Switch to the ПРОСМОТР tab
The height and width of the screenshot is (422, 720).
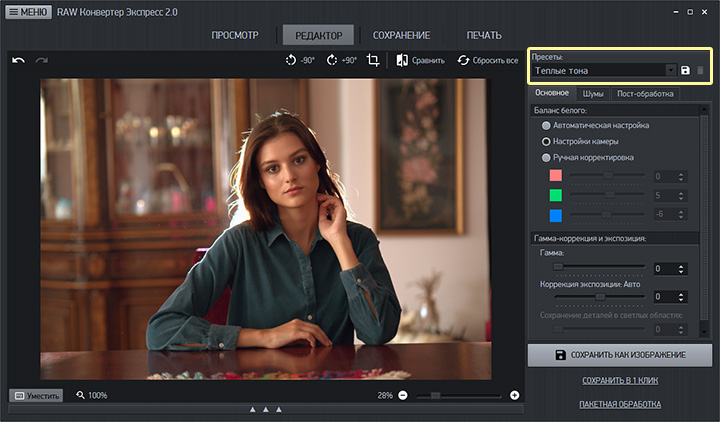[x=235, y=35]
